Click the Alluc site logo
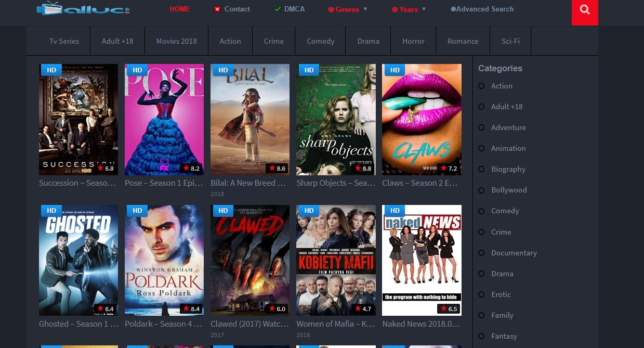This screenshot has height=348, width=644. click(x=83, y=9)
